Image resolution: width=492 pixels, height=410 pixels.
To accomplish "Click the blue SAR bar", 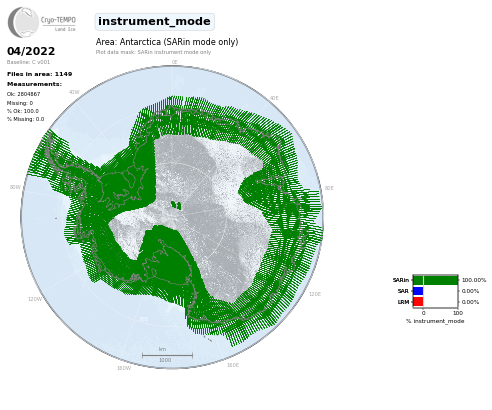I will 418,291.
